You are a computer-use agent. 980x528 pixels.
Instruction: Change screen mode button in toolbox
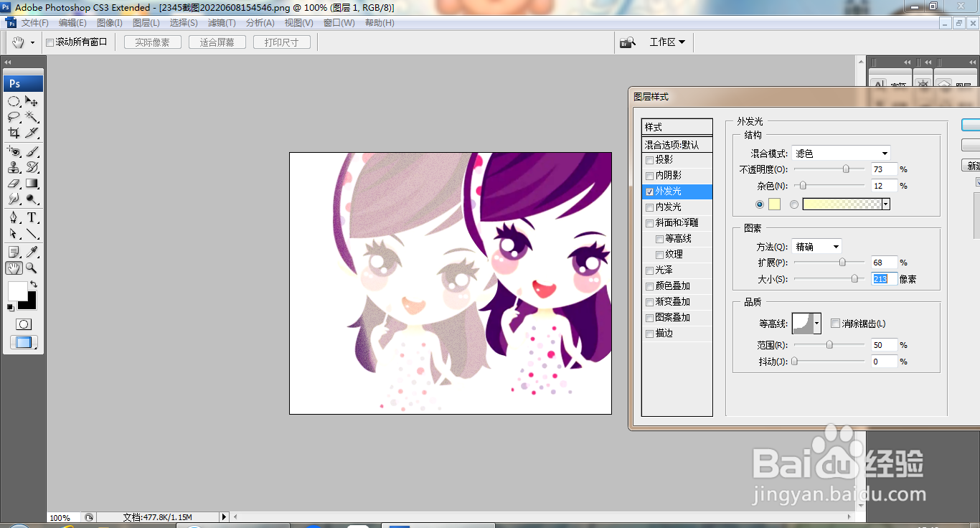coord(24,343)
